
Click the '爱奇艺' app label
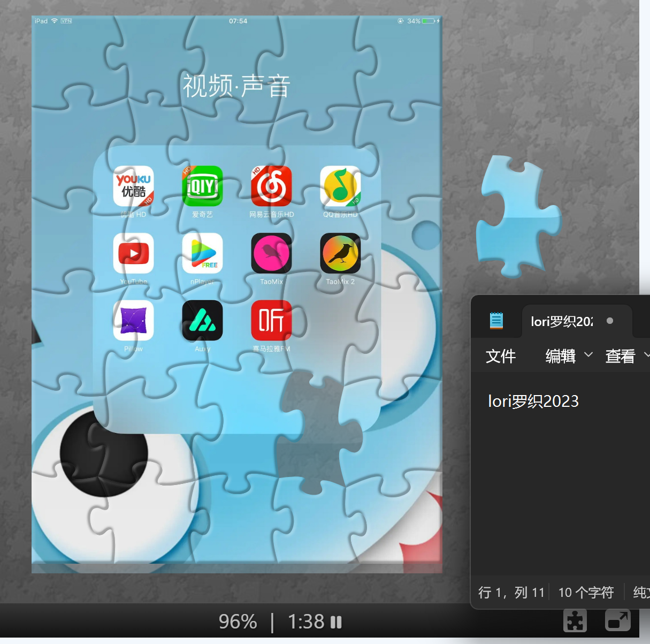tap(202, 214)
